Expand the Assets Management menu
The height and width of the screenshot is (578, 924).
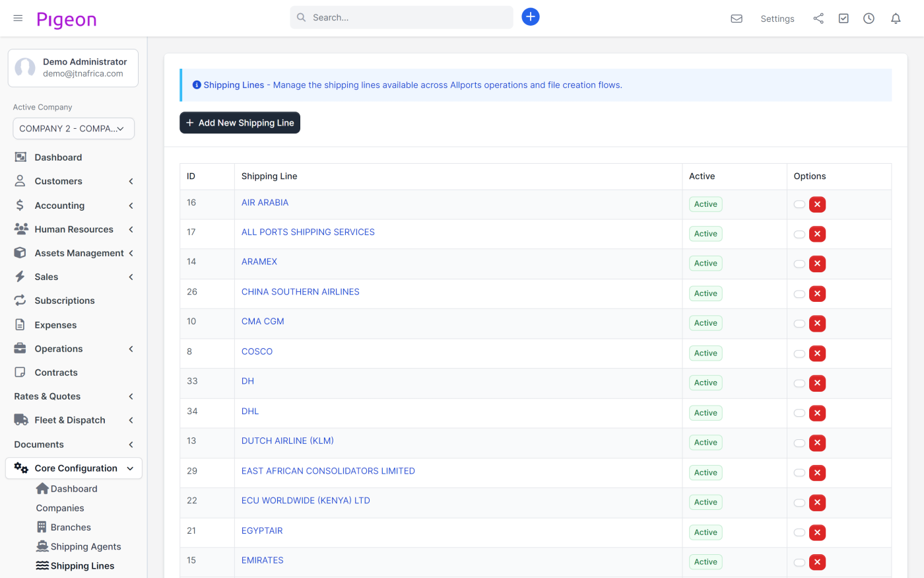73,253
